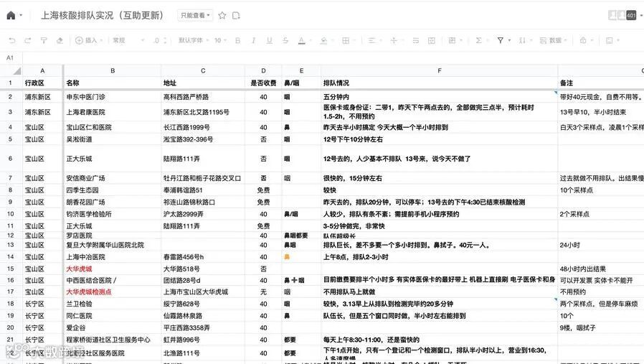Image resolution: width=644 pixels, height=364 pixels.
Task: Open the 默认字体 font dropdown
Action: coord(194,40)
